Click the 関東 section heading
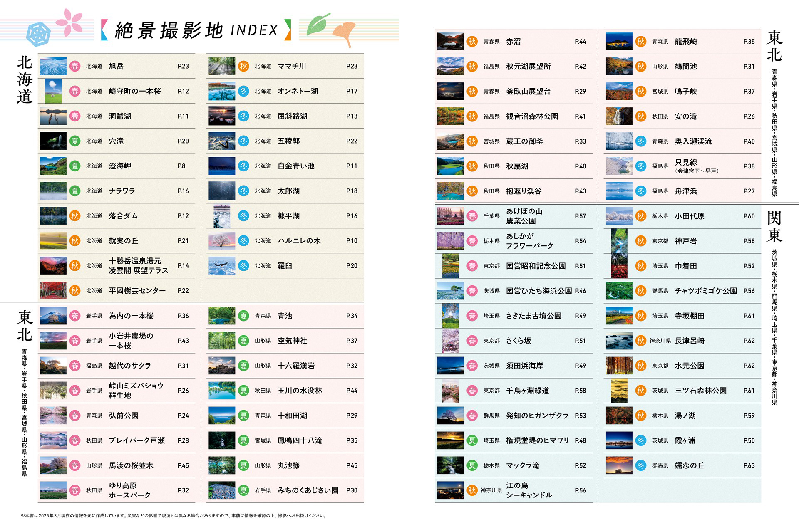Screen dimensions: 799x532 coord(774,226)
